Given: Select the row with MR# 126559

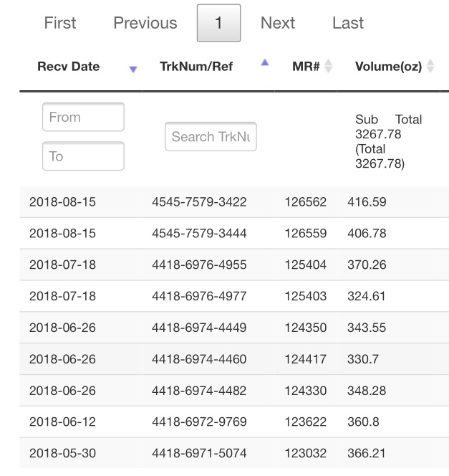Looking at the screenshot, I should (x=234, y=233).
